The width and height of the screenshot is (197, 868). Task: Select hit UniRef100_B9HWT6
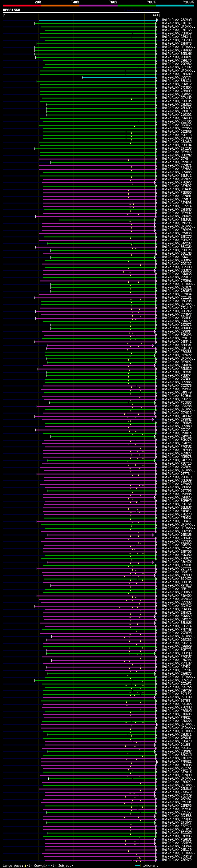[177, 43]
